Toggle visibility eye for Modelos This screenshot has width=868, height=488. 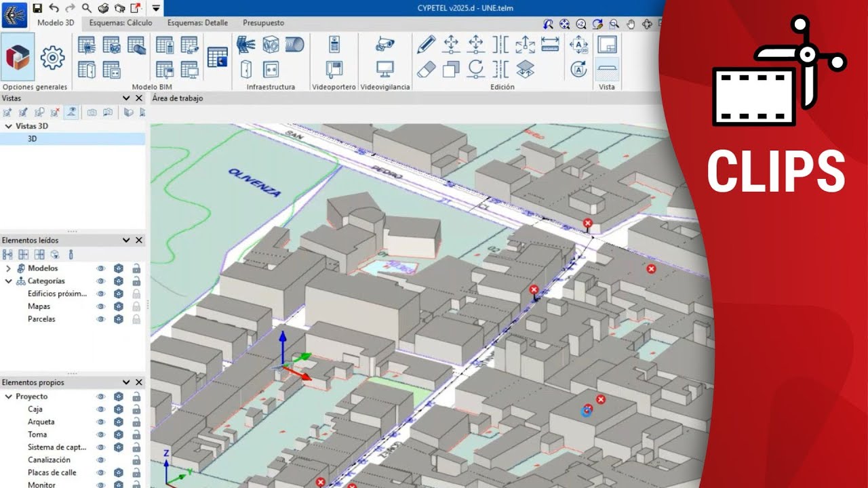pyautogui.click(x=101, y=268)
